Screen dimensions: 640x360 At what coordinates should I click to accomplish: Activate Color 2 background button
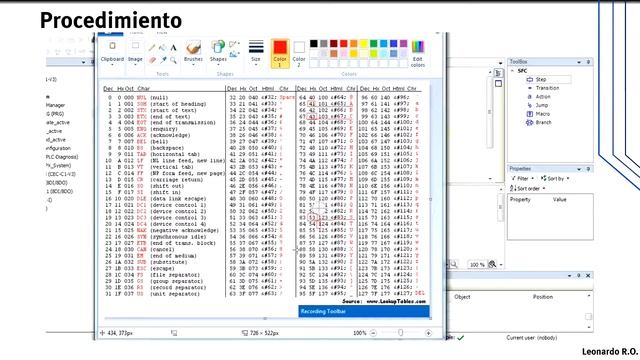click(299, 53)
